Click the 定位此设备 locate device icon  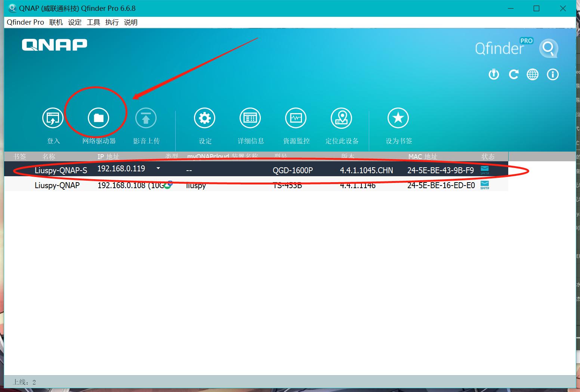[x=341, y=118]
